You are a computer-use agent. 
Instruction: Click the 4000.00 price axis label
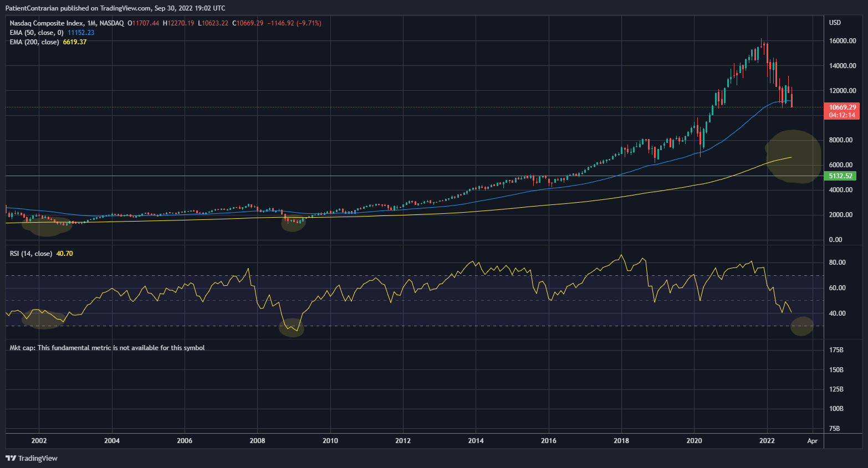(x=841, y=190)
